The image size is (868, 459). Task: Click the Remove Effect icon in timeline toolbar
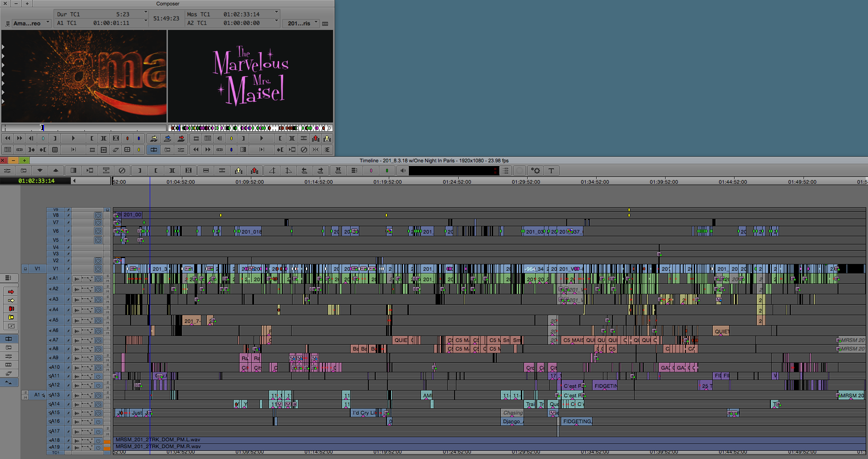(x=122, y=171)
